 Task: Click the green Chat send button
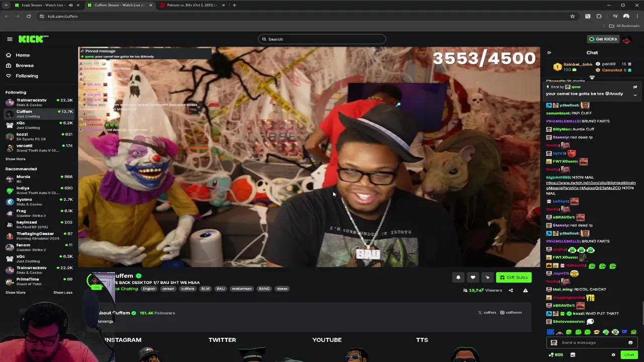click(x=629, y=355)
